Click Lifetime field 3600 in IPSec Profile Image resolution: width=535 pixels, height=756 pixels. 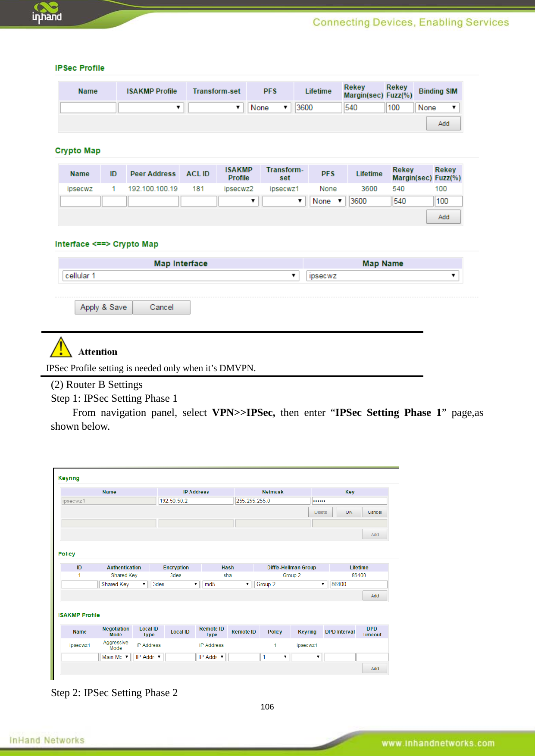click(318, 107)
